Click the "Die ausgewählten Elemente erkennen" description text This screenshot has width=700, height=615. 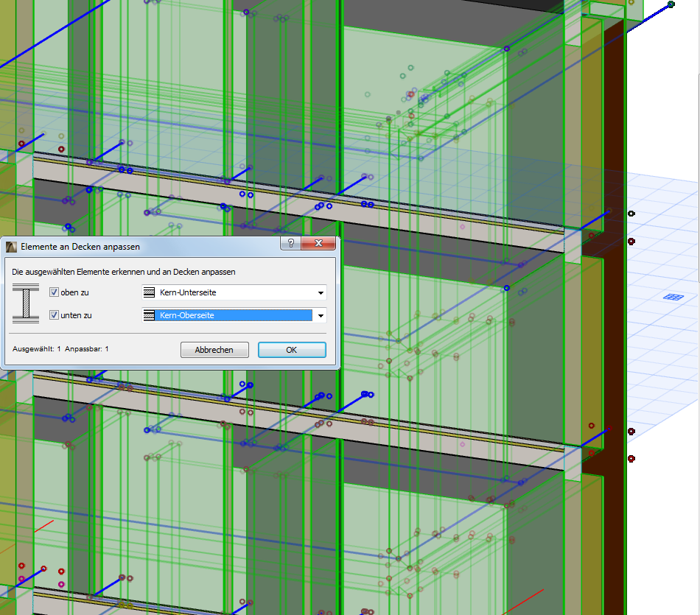(x=124, y=272)
